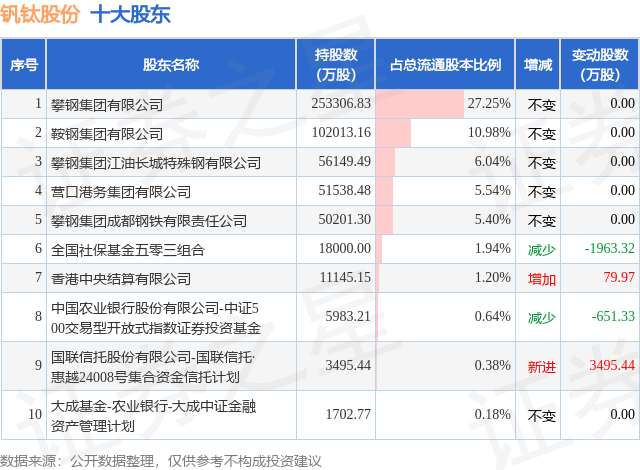Screen dimensions: 640x470
Task: Click 不变 status in row 10
Action: [x=542, y=416]
